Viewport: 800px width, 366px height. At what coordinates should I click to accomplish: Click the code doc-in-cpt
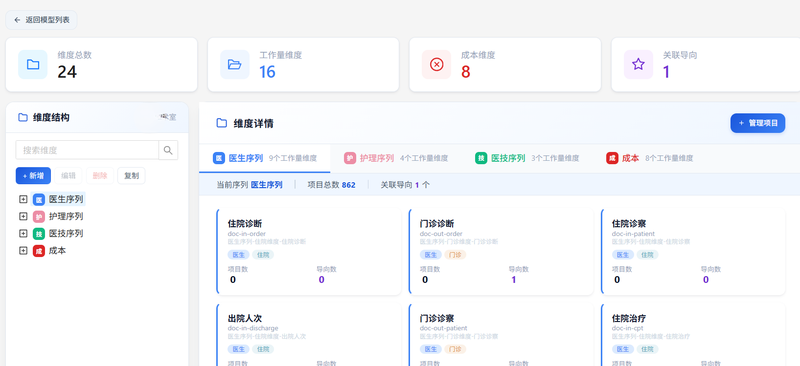click(x=627, y=328)
